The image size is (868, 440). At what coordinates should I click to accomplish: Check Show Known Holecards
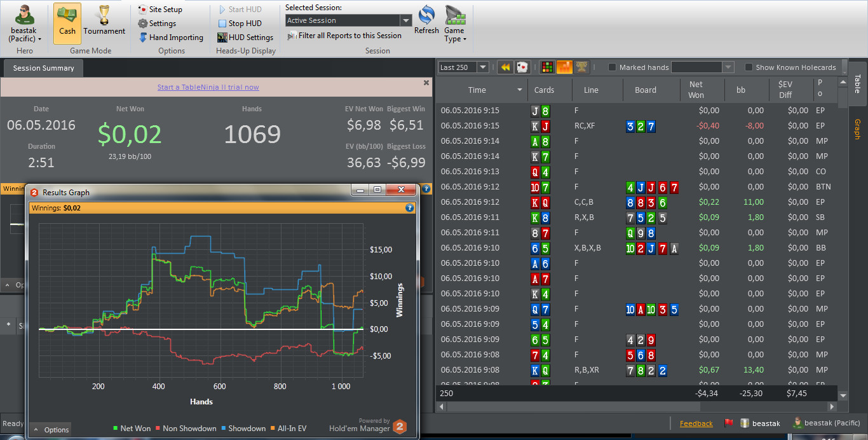pos(749,67)
